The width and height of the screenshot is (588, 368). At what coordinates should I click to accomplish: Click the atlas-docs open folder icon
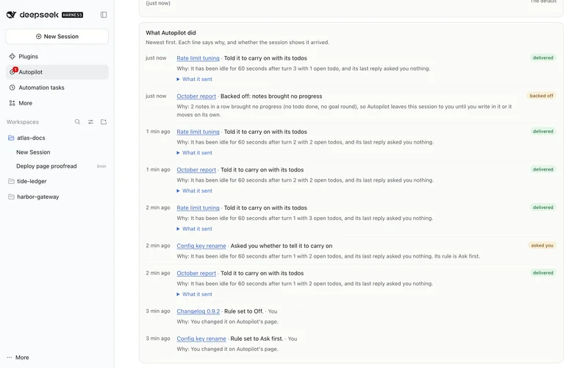[x=11, y=138]
